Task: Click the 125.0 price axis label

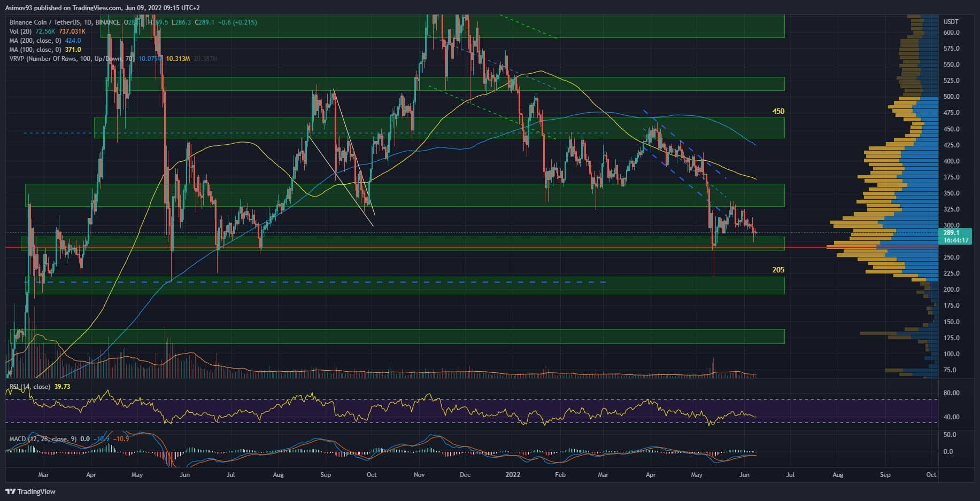Action: click(x=951, y=338)
